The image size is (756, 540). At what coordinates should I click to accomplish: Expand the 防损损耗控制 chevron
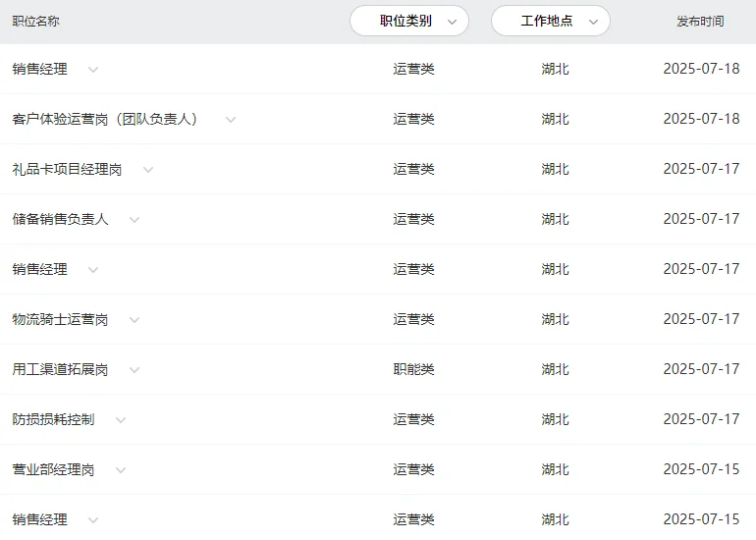pyautogui.click(x=121, y=420)
